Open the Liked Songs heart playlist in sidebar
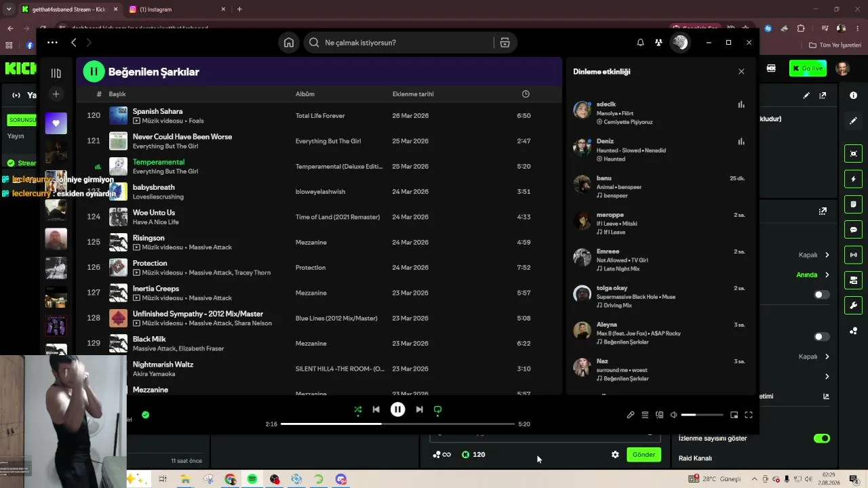 (56, 123)
